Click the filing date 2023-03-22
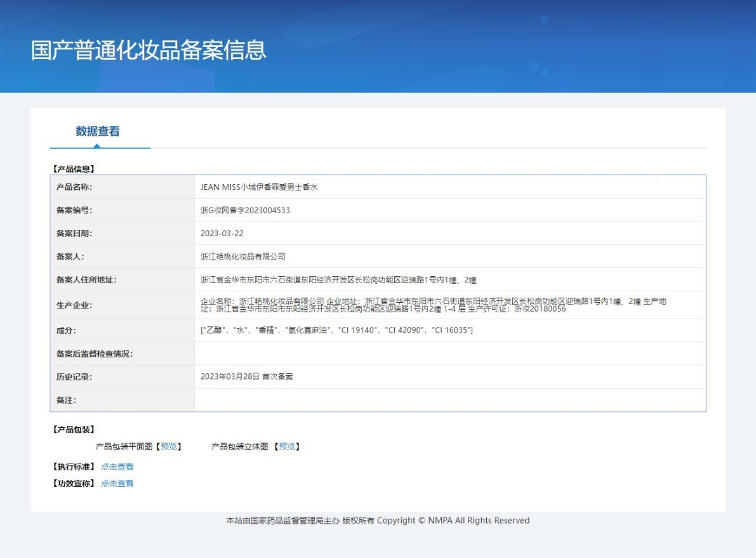The height and width of the screenshot is (558, 756). click(x=222, y=234)
